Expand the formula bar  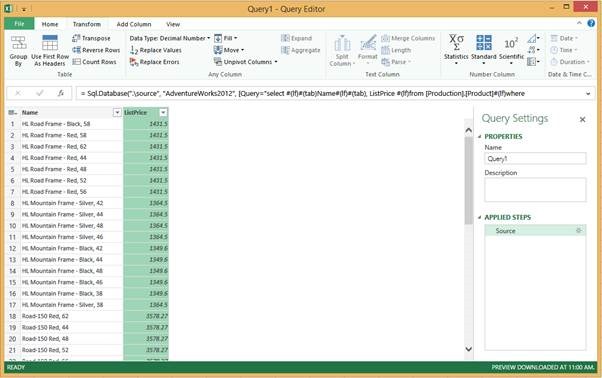point(588,94)
